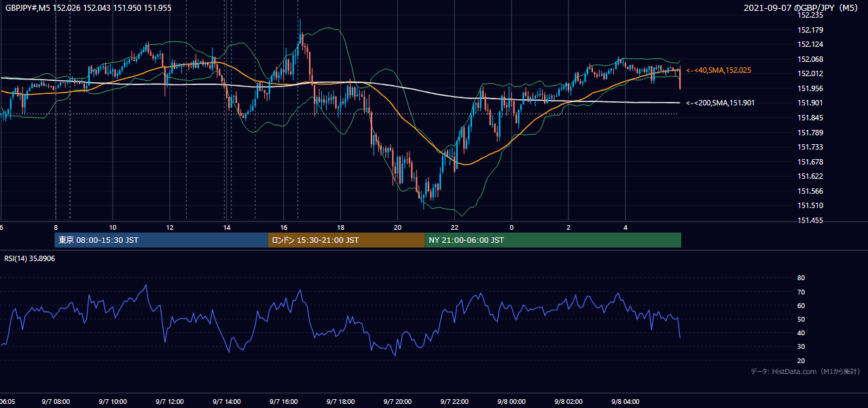
Task: Click the 9/8 02:00 date axis label
Action: (569, 402)
